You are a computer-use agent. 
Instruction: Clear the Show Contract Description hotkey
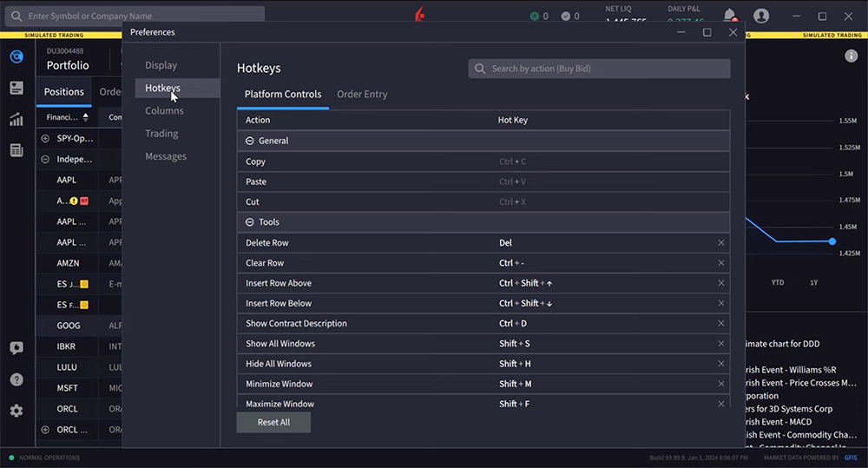pyautogui.click(x=720, y=324)
